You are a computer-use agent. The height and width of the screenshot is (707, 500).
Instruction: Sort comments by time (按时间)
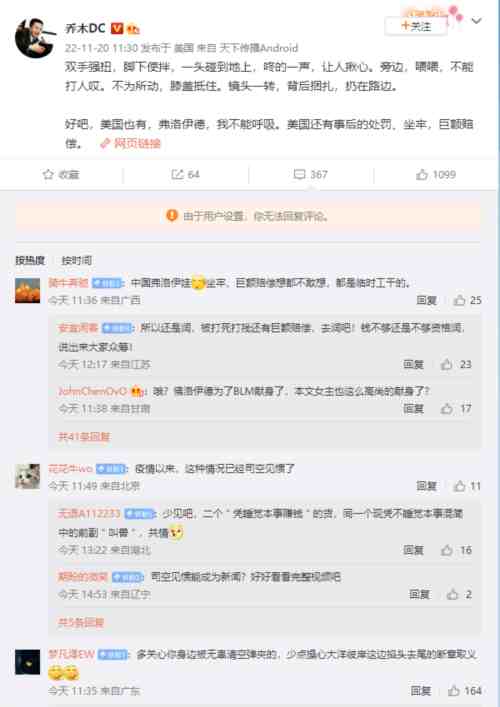[x=77, y=260]
